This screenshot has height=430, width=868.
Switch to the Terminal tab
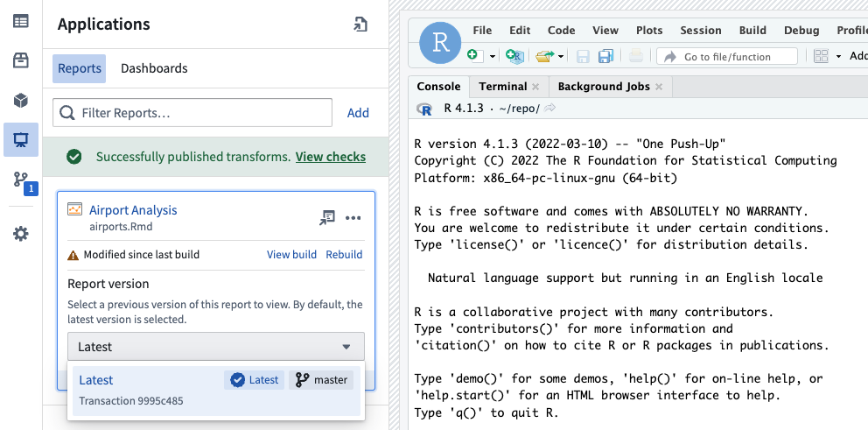coord(502,87)
